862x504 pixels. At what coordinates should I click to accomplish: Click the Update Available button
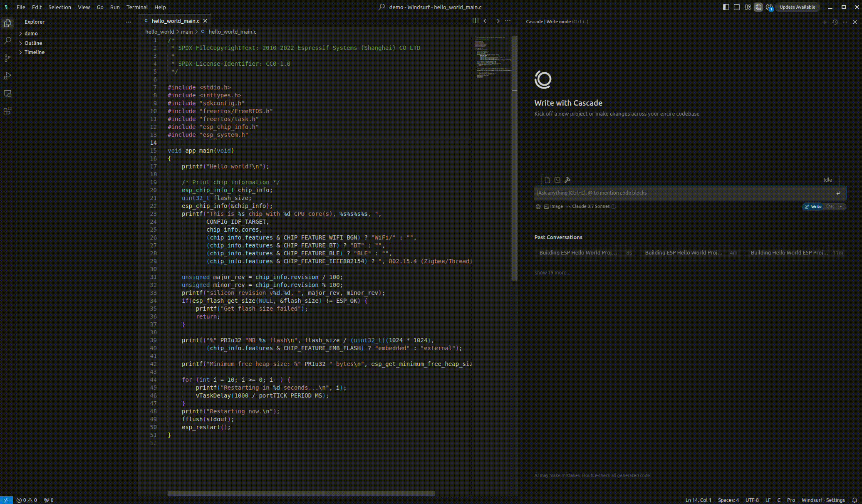(797, 7)
